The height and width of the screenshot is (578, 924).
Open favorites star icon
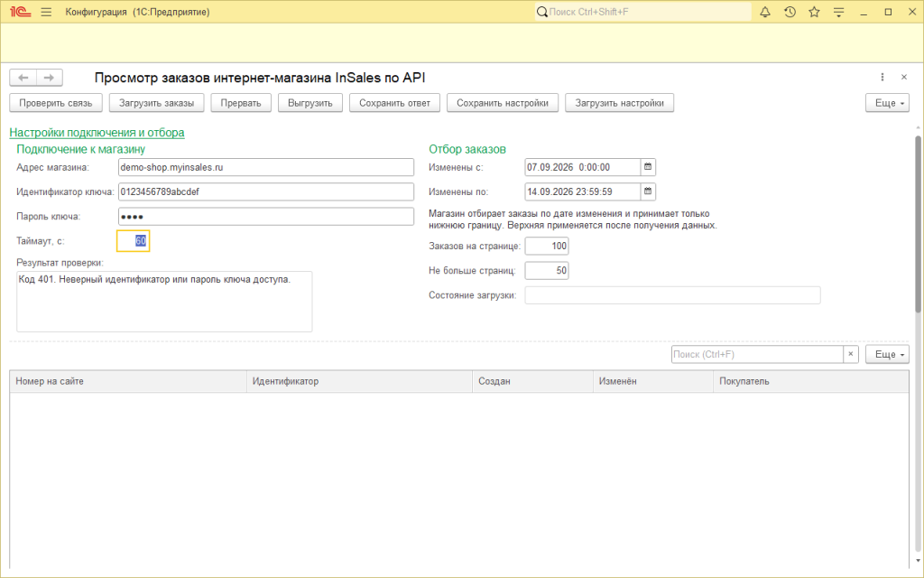814,12
